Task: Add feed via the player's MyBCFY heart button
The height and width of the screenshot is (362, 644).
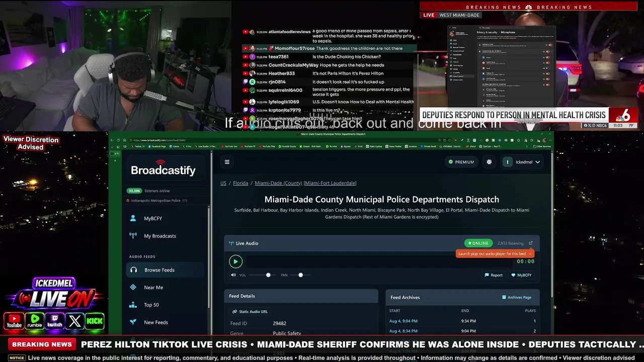Action: [521, 275]
